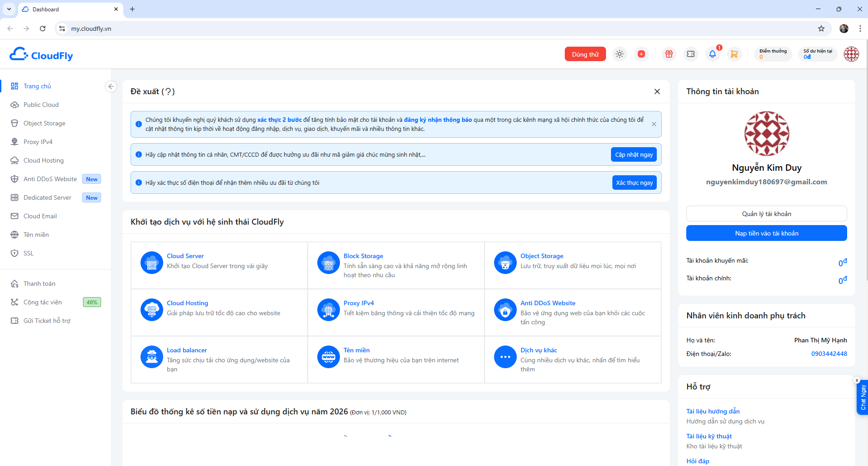868x466 pixels.
Task: Click Xác thực ngay button
Action: [x=634, y=183]
